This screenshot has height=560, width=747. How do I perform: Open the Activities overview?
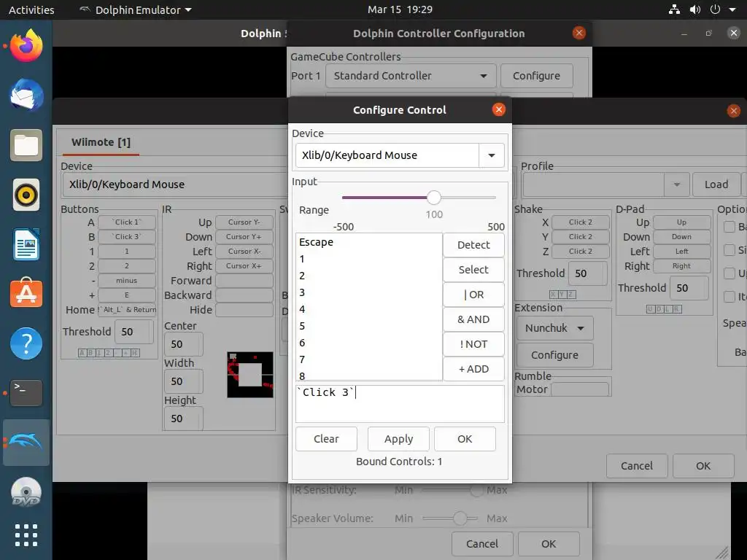31,9
